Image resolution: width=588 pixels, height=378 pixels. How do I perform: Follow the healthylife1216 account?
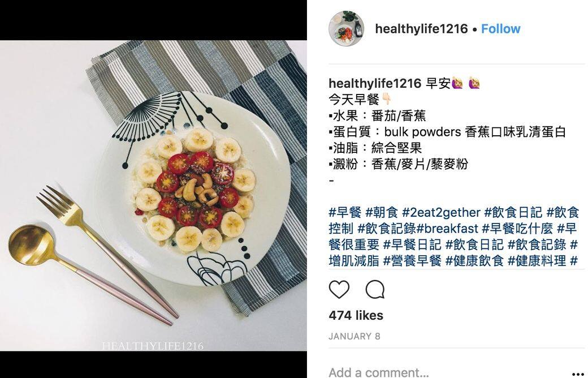click(x=500, y=29)
